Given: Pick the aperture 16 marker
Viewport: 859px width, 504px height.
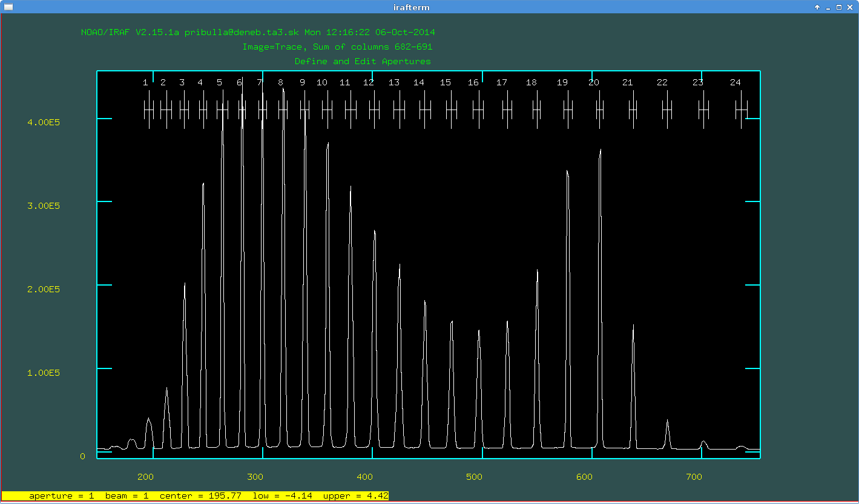Looking at the screenshot, I should coord(479,110).
